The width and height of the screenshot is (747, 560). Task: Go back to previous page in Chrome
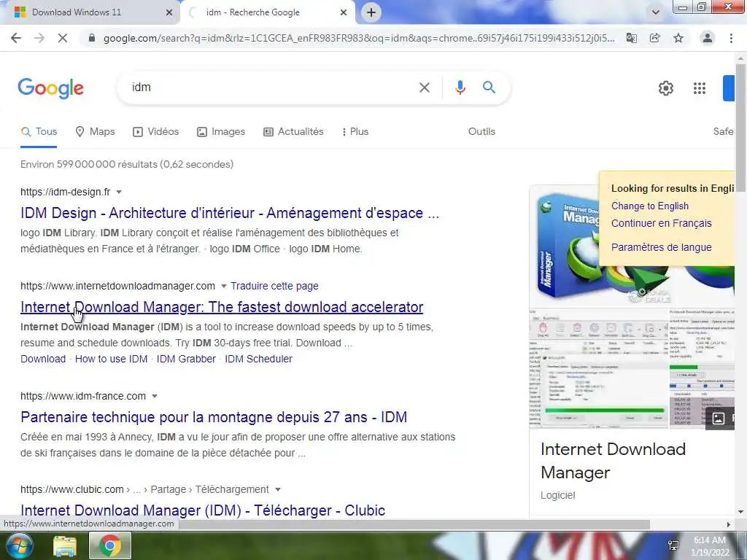pyautogui.click(x=16, y=38)
